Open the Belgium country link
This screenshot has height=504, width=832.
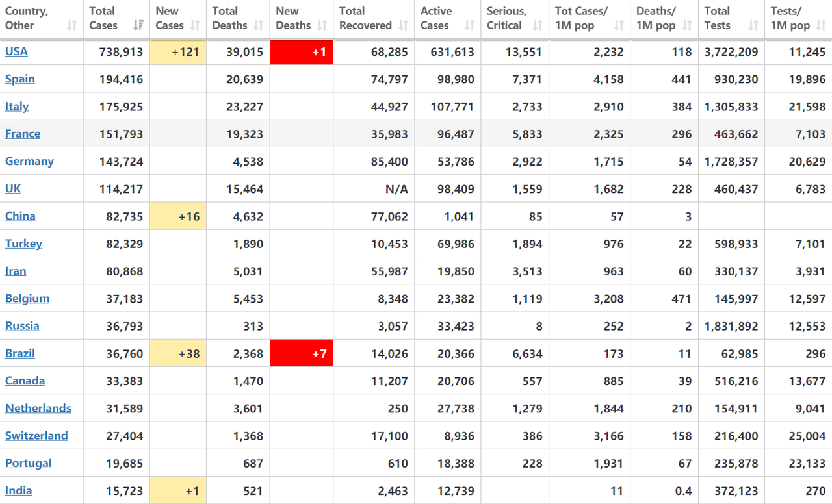27,298
